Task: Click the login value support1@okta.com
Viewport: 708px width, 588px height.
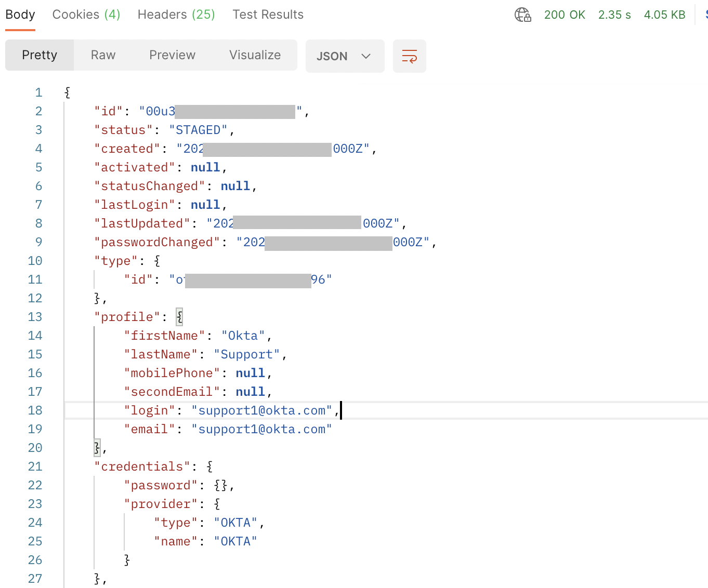Action: pyautogui.click(x=262, y=410)
